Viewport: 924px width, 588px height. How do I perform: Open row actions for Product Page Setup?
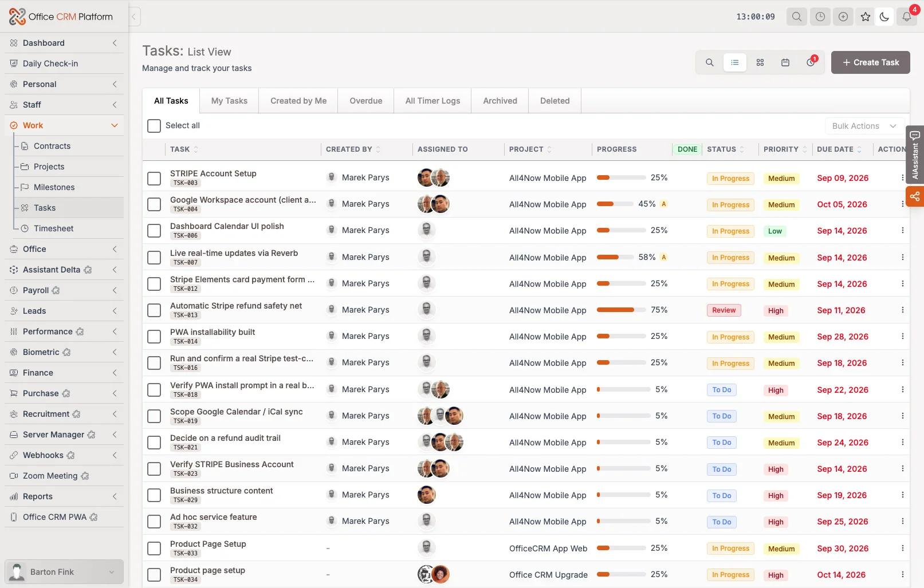pyautogui.click(x=902, y=548)
